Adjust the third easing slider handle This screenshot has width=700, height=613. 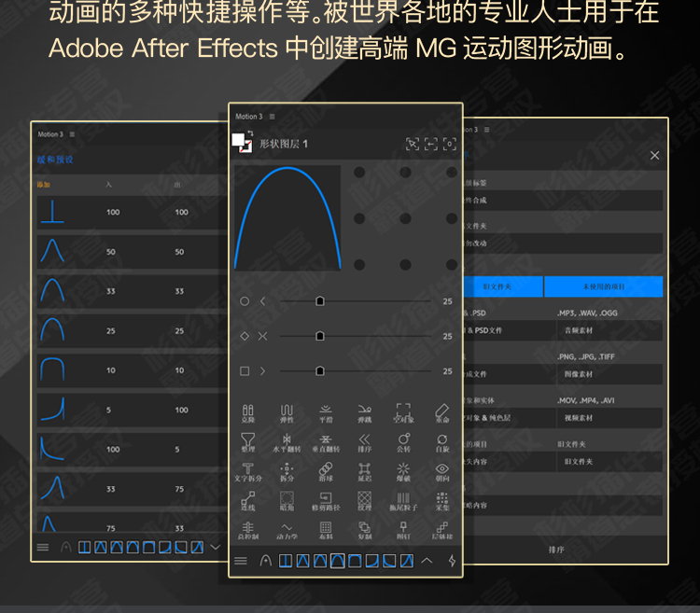coord(319,371)
